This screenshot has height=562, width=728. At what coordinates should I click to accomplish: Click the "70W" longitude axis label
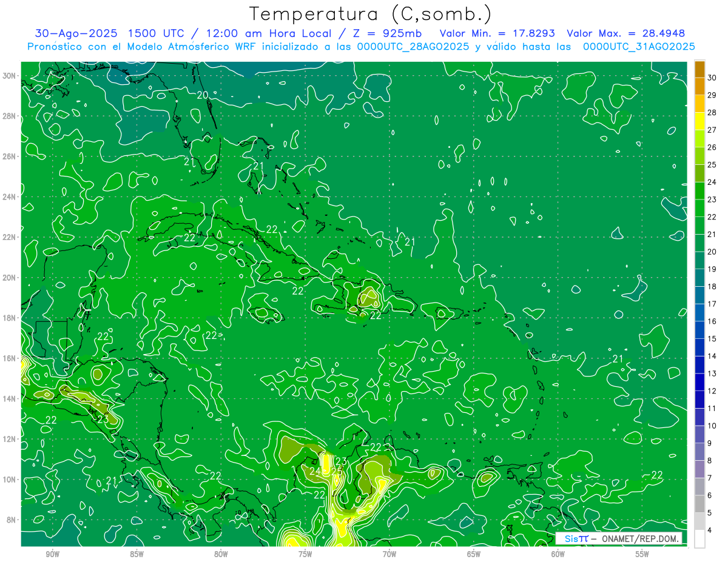click(x=389, y=555)
